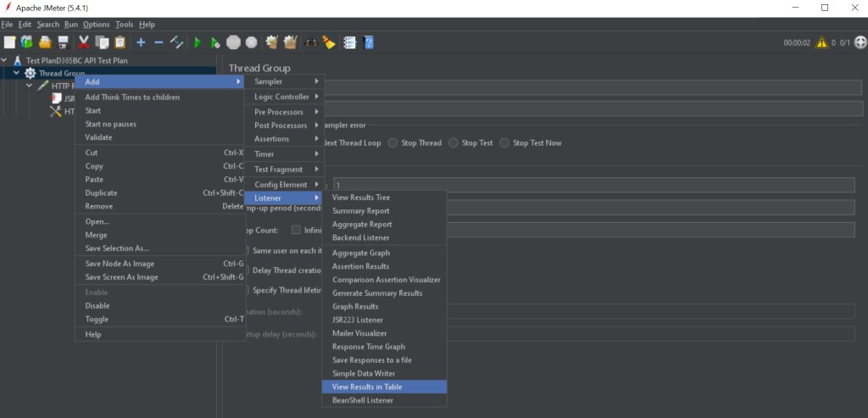This screenshot has width=868, height=418.
Task: Click the Cut scissors toolbar icon
Action: 84,42
